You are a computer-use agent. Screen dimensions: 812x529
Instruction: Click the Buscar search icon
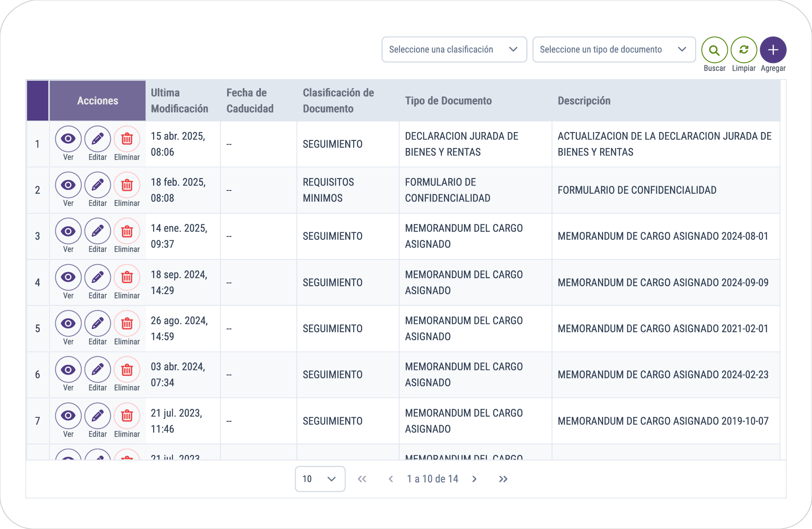point(714,50)
